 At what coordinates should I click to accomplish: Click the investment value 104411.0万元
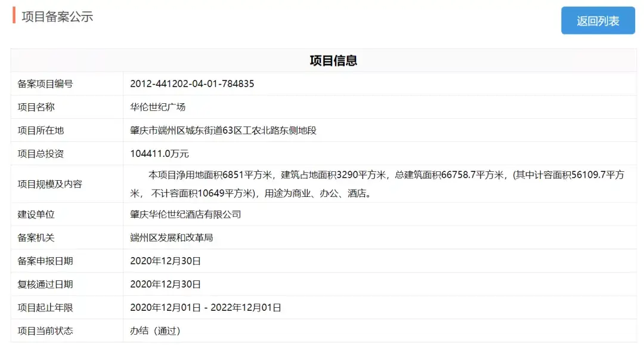159,154
